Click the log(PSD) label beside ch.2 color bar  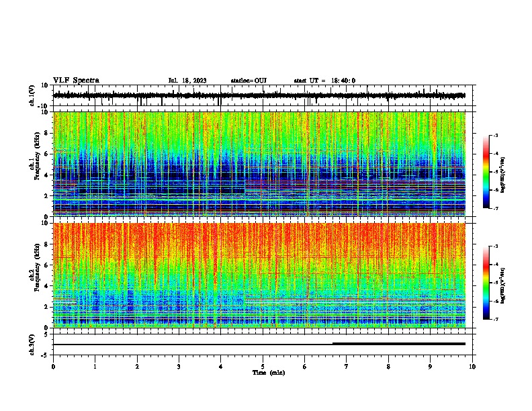[x=503, y=285]
